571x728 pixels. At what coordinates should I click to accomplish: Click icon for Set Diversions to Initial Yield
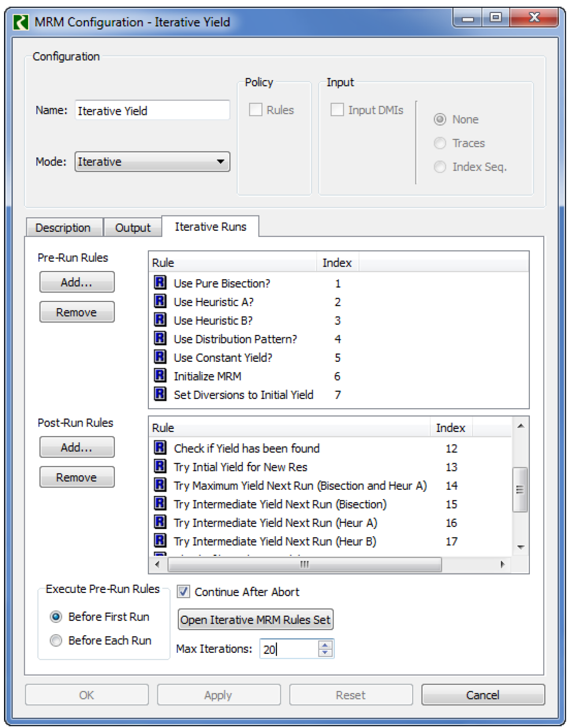pos(160,394)
